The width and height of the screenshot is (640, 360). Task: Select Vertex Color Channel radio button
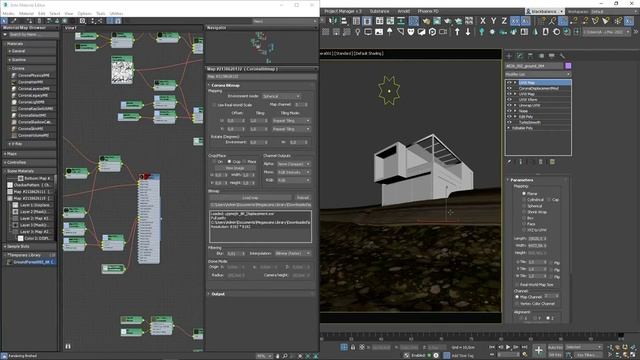tap(518, 304)
